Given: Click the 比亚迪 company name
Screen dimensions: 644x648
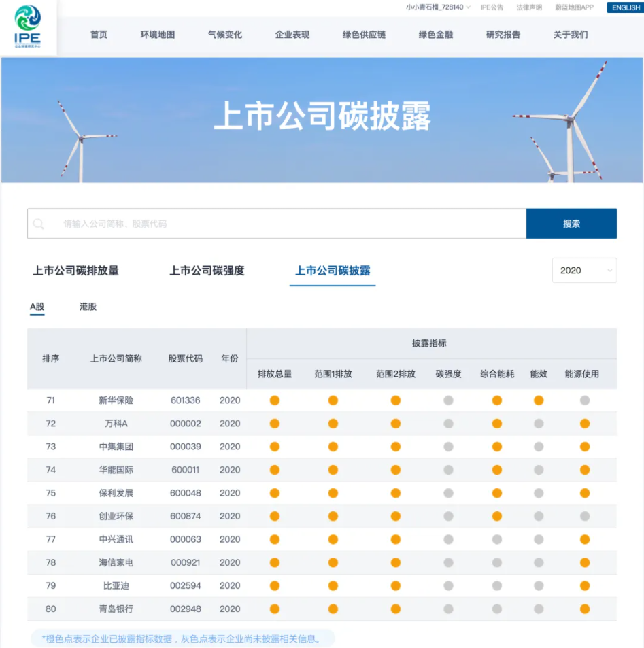Looking at the screenshot, I should pyautogui.click(x=116, y=585).
